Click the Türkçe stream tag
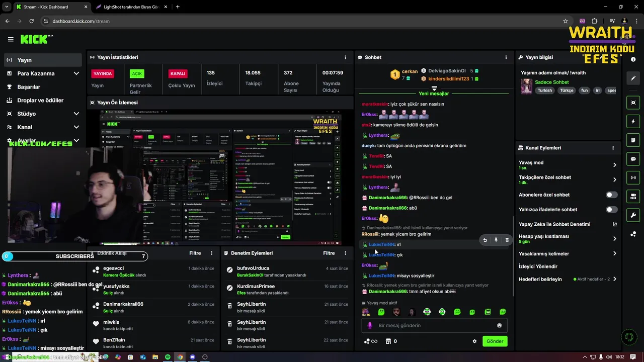This screenshot has width=644, height=362. click(567, 90)
